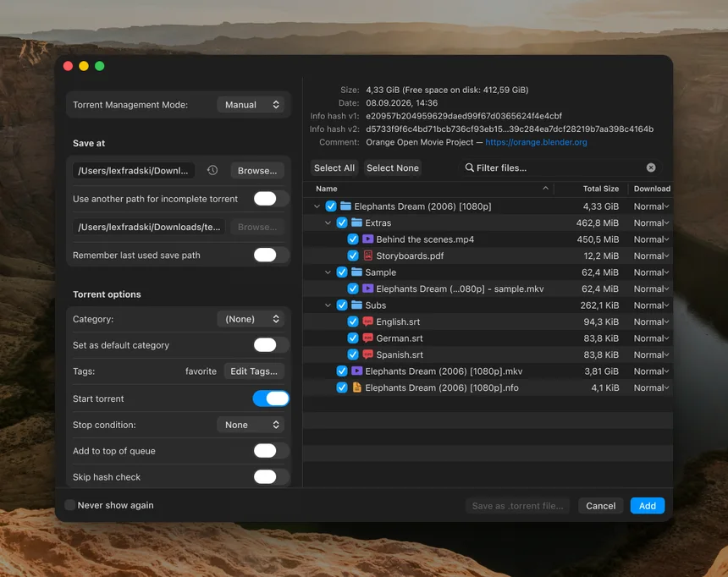This screenshot has width=728, height=577.
Task: Check the Never show again checkbox
Action: [x=69, y=505]
